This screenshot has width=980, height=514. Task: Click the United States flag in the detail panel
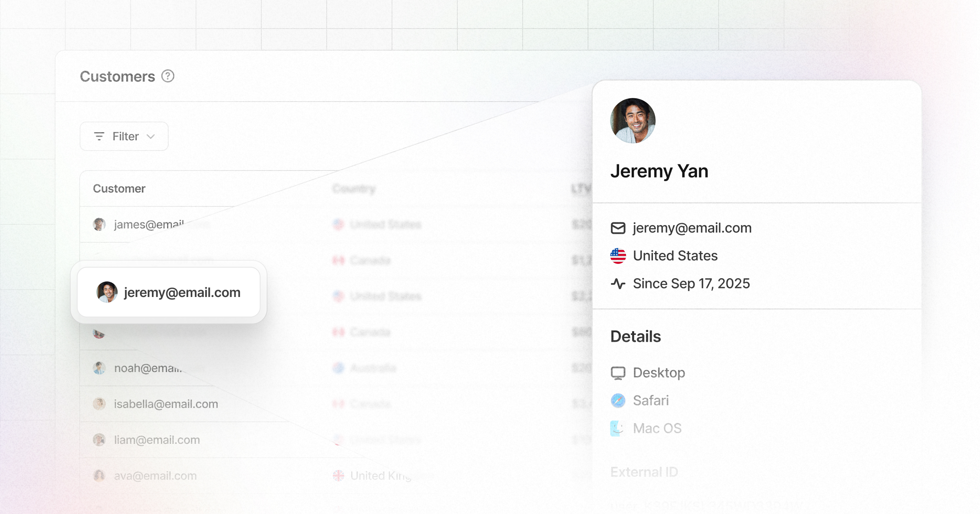pyautogui.click(x=618, y=256)
